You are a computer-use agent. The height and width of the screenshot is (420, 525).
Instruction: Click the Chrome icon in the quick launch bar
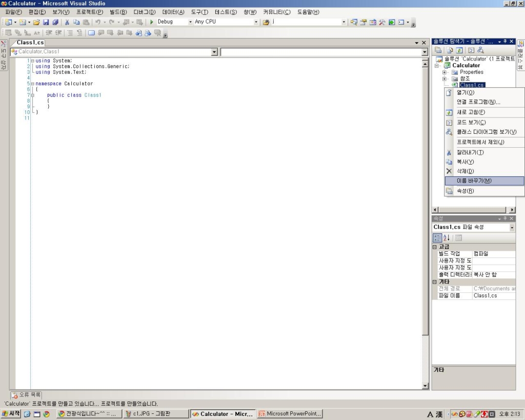click(46, 414)
